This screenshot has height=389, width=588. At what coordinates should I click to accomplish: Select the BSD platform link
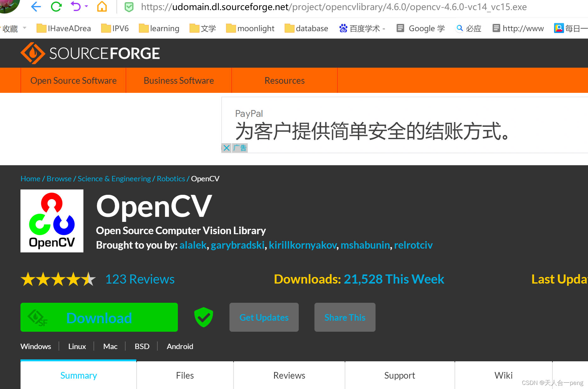[x=142, y=347]
